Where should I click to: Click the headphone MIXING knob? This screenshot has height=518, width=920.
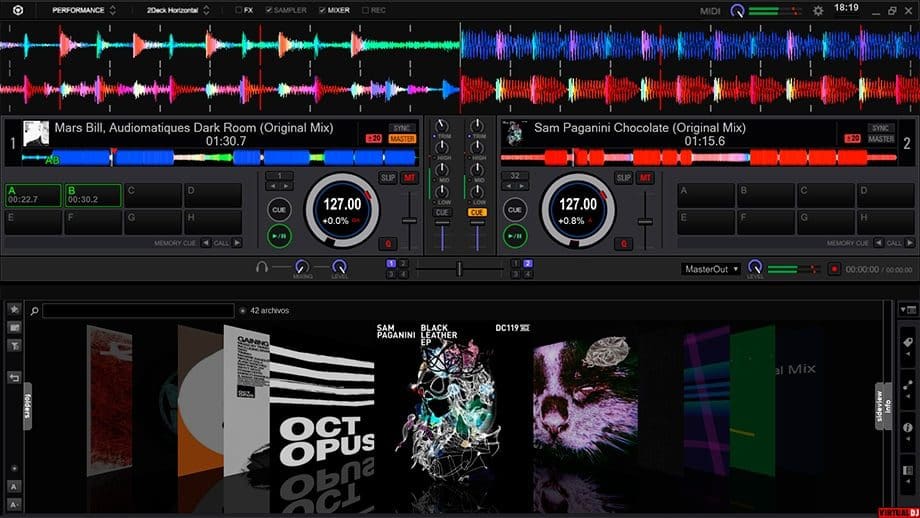point(302,266)
